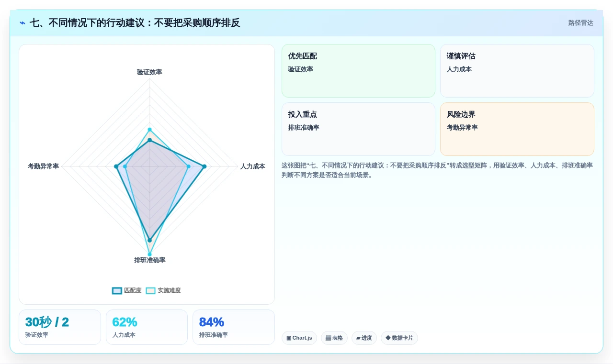Viewport: 613px width, 364px height.
Task: Click the 验证效率 radar axis label
Action: (x=149, y=72)
